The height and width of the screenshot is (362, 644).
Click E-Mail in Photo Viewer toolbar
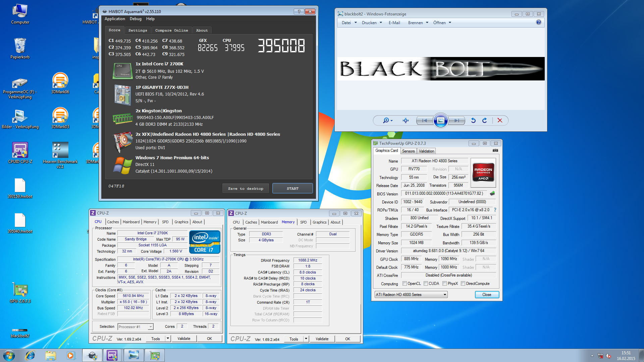(x=394, y=23)
